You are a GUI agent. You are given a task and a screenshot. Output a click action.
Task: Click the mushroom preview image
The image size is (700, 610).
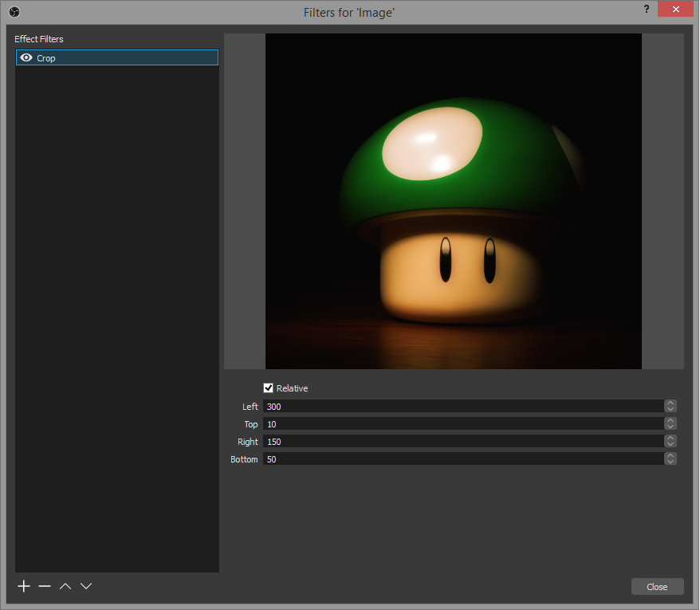click(x=453, y=201)
